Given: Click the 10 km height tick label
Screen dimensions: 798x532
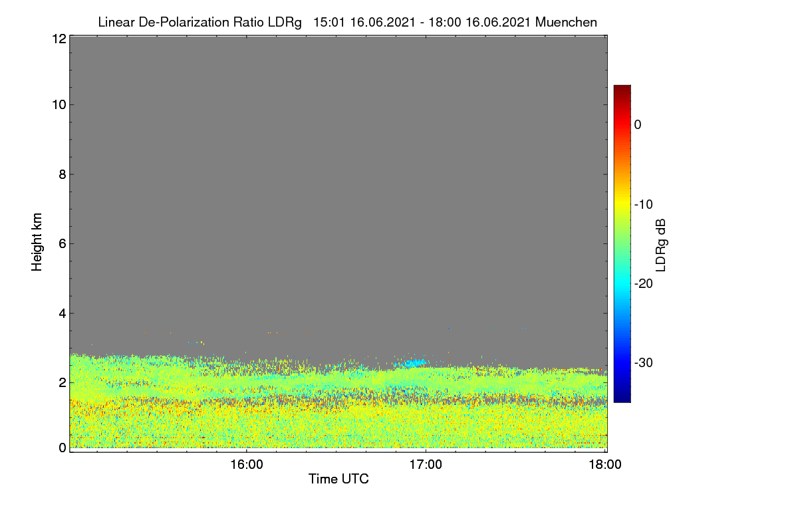Looking at the screenshot, I should coord(58,104).
